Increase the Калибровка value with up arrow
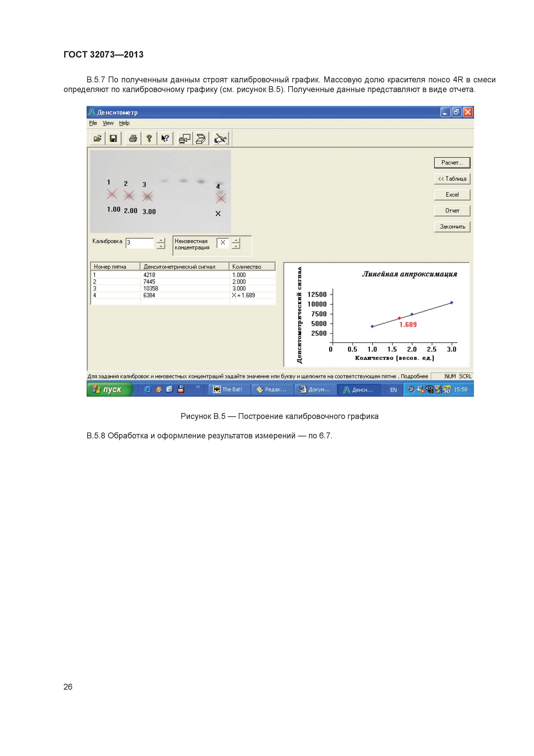 click(161, 241)
